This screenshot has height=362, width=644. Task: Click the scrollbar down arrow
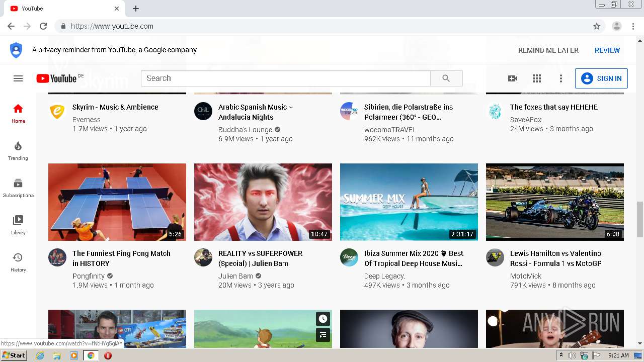[640, 344]
